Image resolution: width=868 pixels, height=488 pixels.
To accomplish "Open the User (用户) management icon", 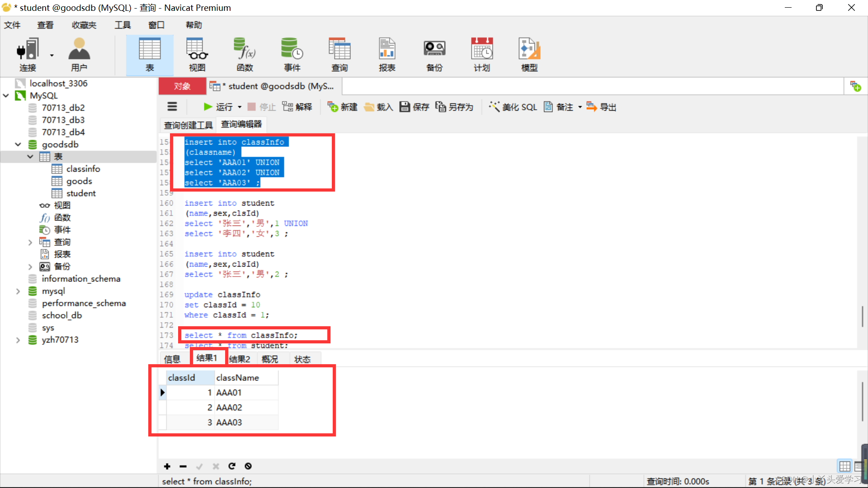I will 79,55.
